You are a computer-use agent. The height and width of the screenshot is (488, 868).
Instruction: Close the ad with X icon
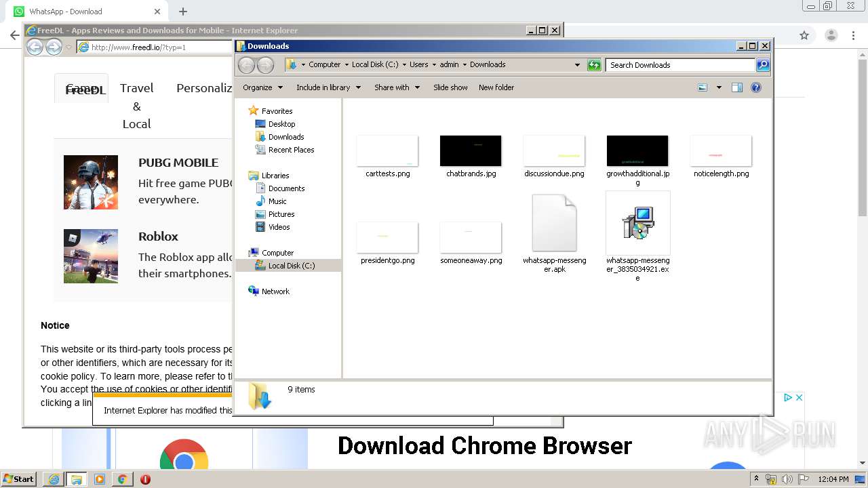point(799,398)
